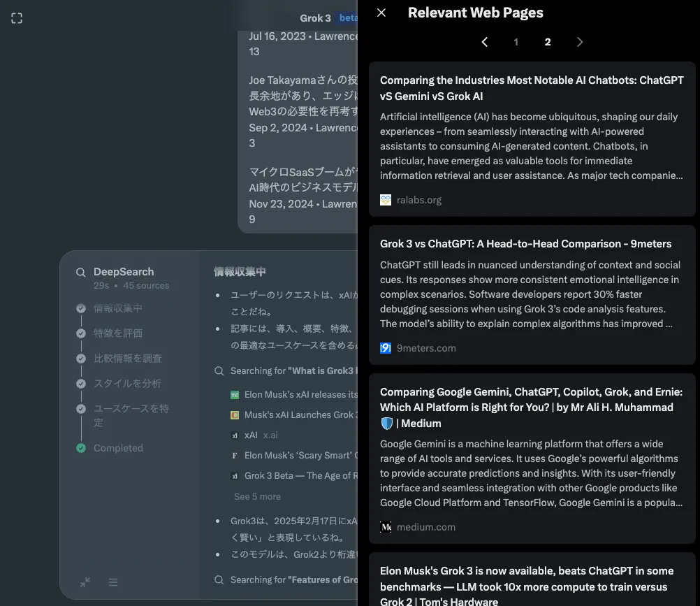Select the ユースケースを特定 step
The image size is (700, 606).
(x=131, y=415)
